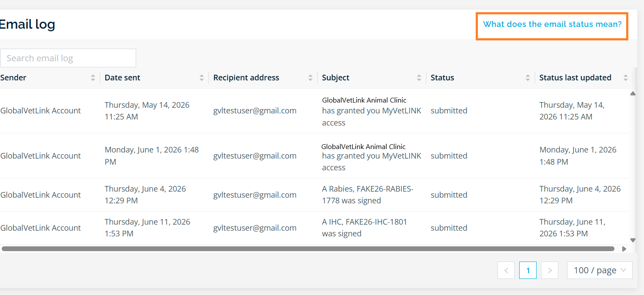Image resolution: width=644 pixels, height=295 pixels.
Task: Sort by Status column arrows
Action: [528, 78]
